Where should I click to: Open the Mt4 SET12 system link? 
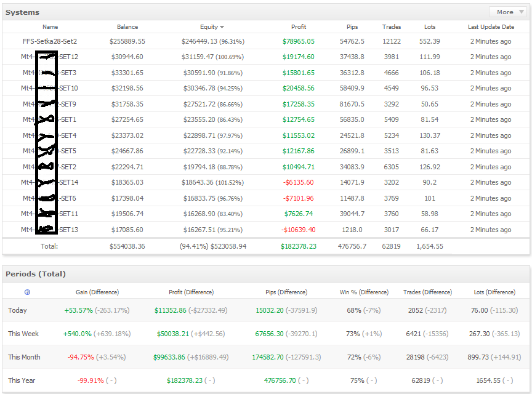[x=49, y=57]
